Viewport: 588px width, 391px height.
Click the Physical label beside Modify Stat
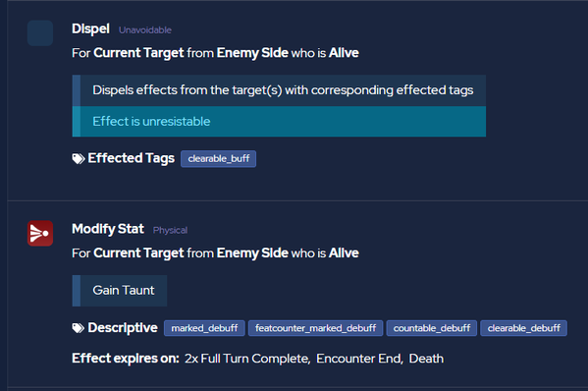point(170,230)
